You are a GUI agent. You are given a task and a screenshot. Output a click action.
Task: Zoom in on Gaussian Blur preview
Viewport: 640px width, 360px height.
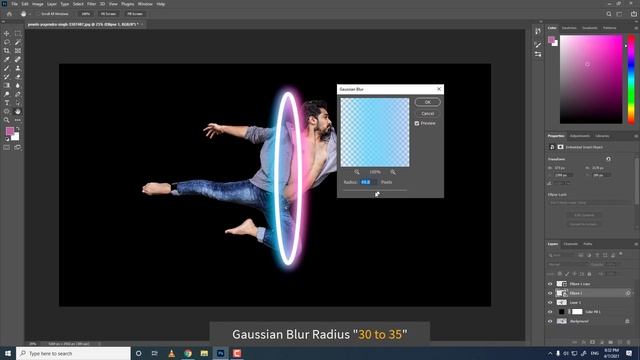click(393, 172)
